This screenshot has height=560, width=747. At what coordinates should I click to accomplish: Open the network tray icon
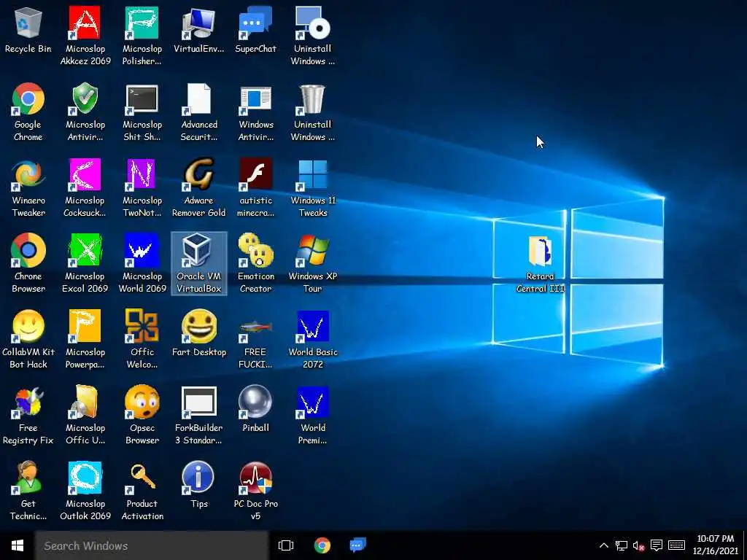(x=622, y=545)
